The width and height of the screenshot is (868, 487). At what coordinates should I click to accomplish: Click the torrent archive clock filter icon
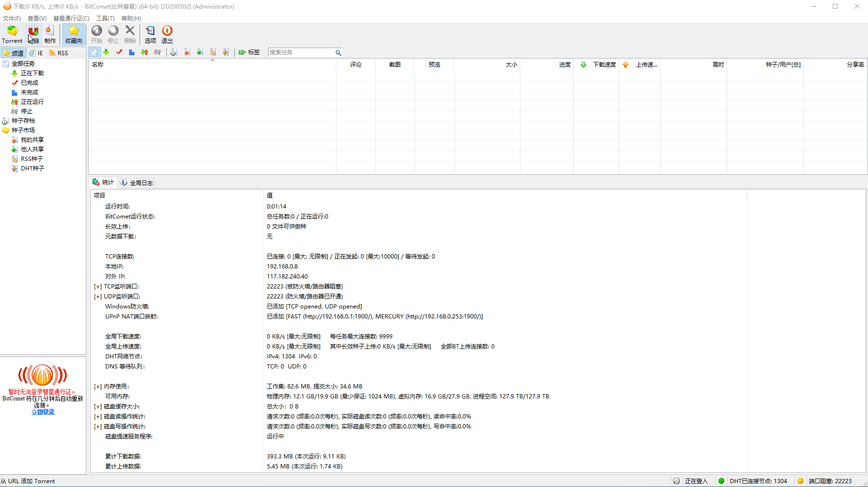[174, 52]
